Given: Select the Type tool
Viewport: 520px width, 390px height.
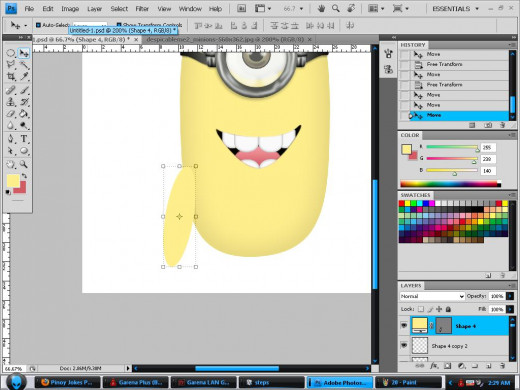Looking at the screenshot, I should click(24, 139).
